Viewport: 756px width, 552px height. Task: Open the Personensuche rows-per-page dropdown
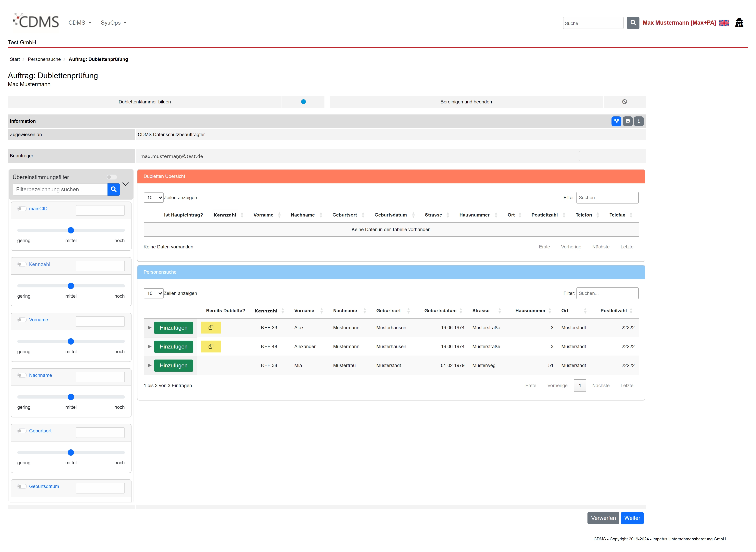pyautogui.click(x=153, y=293)
